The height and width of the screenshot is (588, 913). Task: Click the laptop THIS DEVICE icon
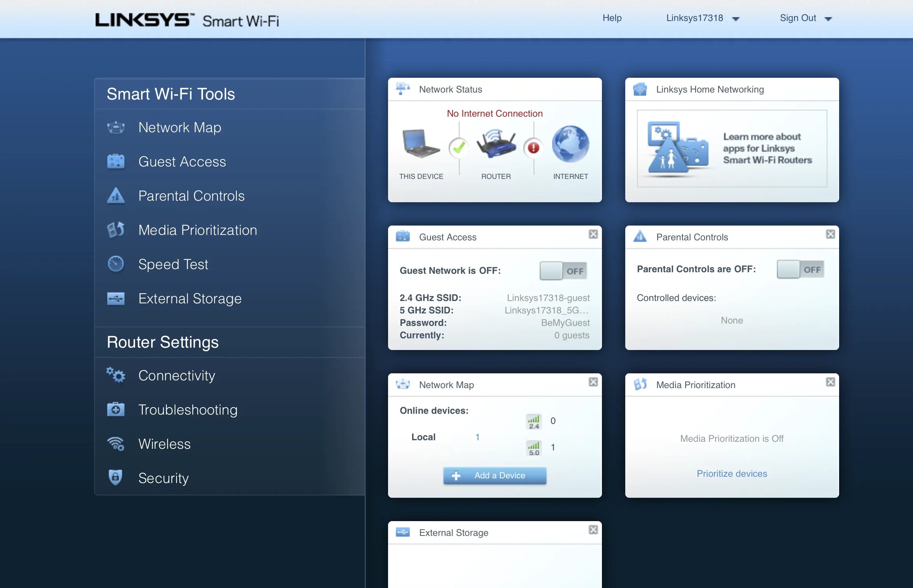[x=421, y=143]
